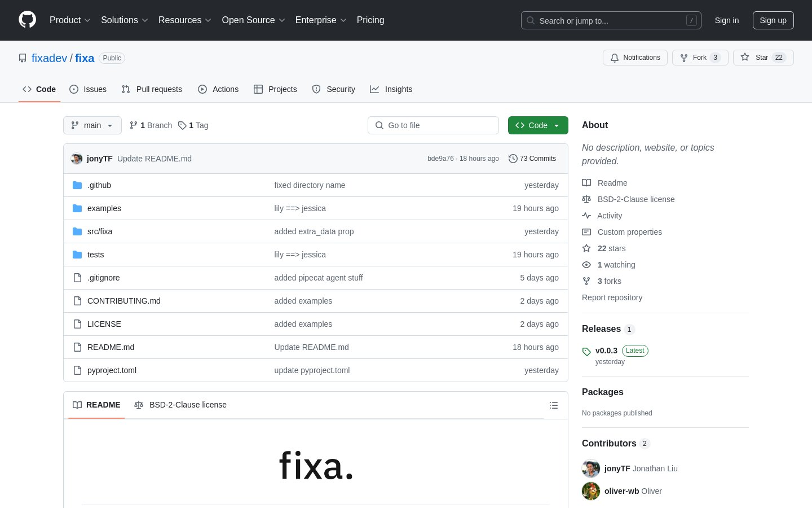
Task: Click the fork icon beside 3 forks
Action: coord(586,281)
